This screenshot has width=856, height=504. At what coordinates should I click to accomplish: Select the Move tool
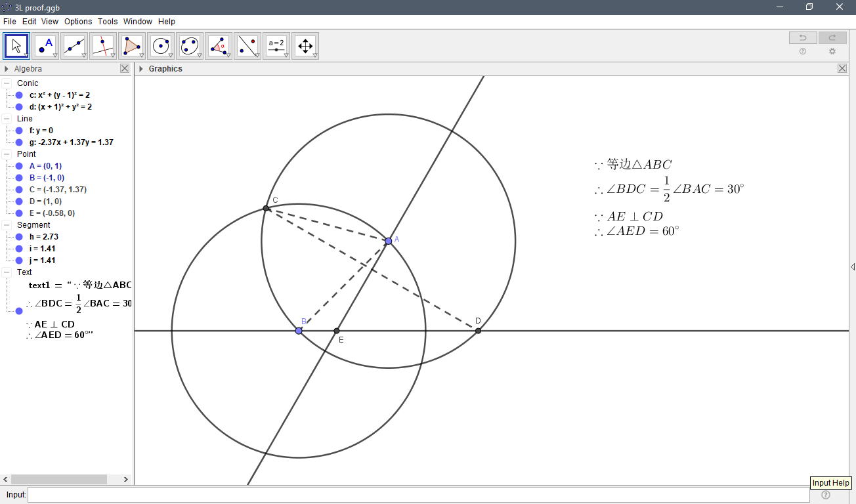pos(16,45)
